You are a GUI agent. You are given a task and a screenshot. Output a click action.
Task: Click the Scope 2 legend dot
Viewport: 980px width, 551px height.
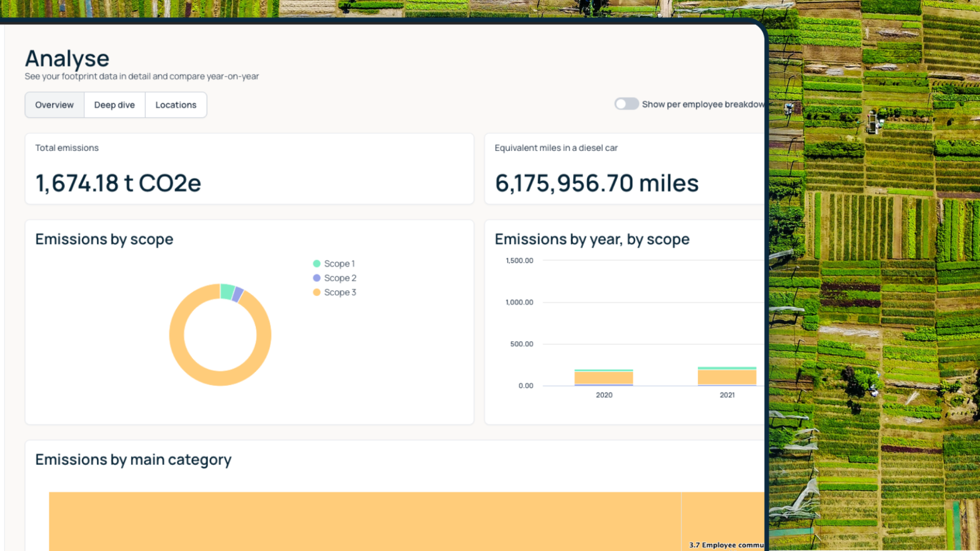click(316, 278)
